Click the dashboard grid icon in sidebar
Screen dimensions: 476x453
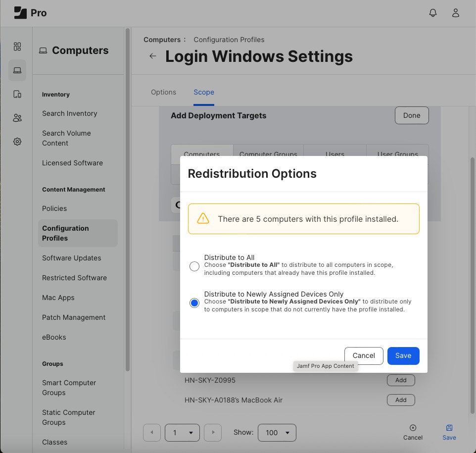click(x=17, y=47)
